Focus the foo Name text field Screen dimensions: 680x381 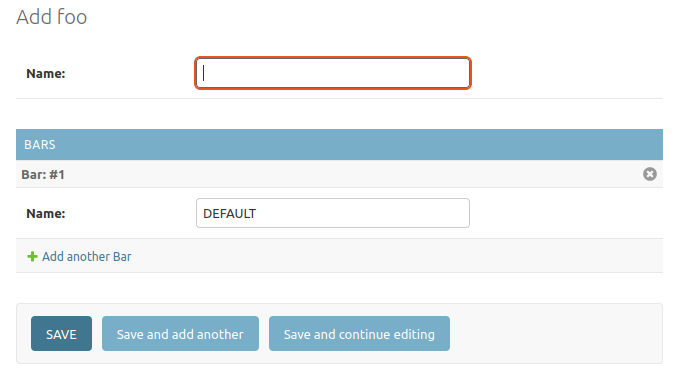[333, 73]
